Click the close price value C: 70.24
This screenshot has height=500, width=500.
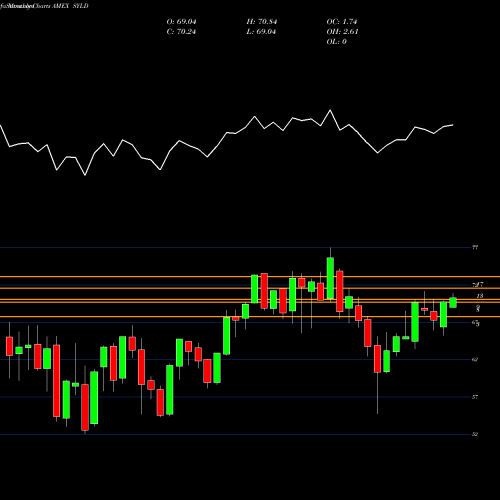[x=181, y=32]
